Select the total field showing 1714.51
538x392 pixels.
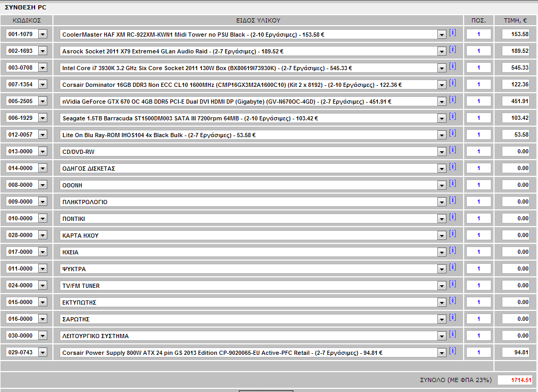click(514, 380)
